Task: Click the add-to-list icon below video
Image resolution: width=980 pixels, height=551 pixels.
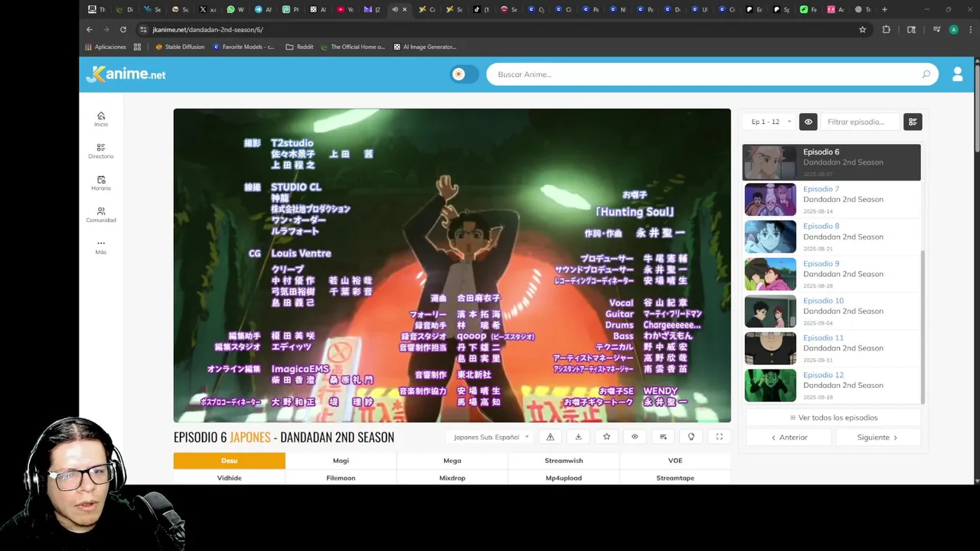Action: pos(663,437)
